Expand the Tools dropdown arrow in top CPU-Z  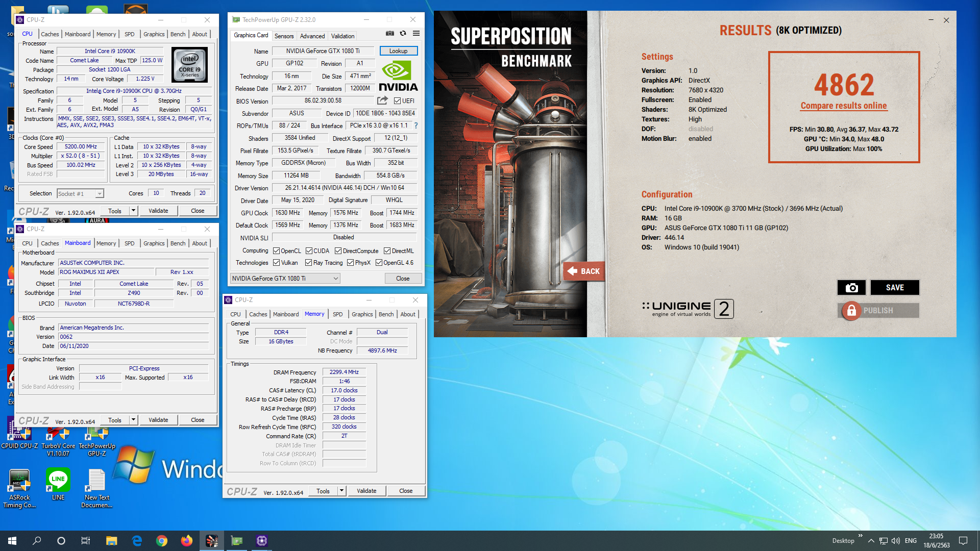[x=133, y=211]
